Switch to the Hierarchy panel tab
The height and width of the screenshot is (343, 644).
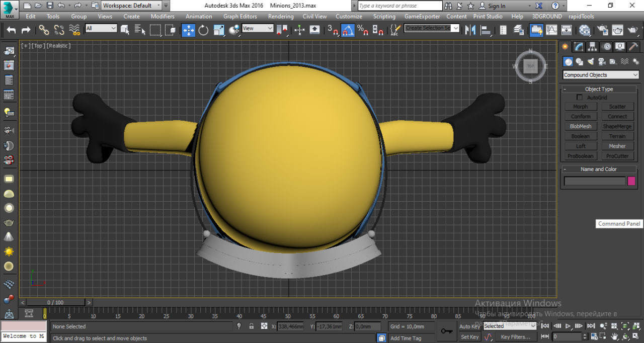pyautogui.click(x=593, y=47)
